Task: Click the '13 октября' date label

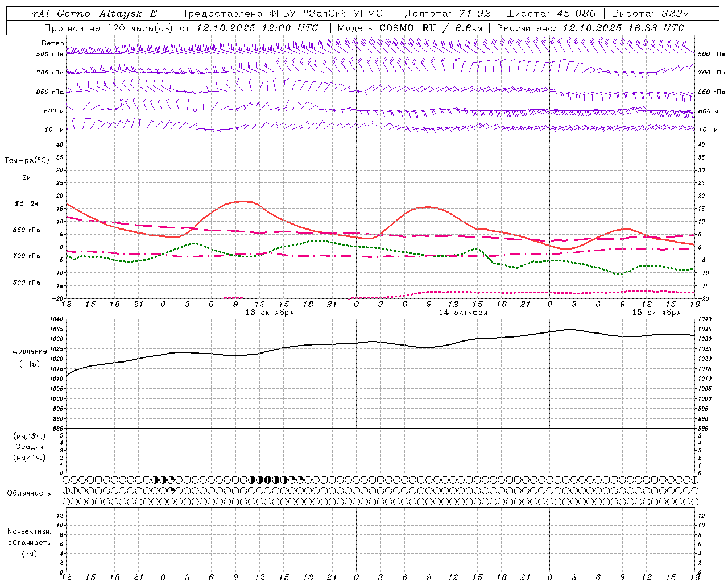Action: pyautogui.click(x=270, y=313)
